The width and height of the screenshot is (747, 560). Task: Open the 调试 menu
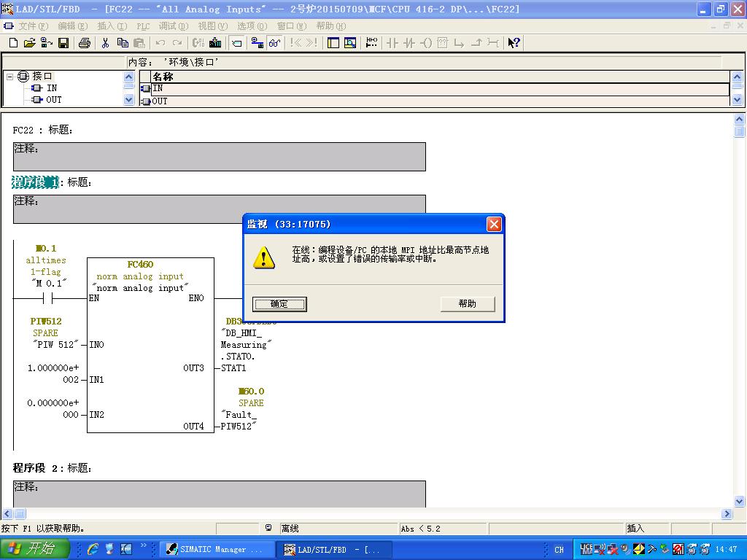click(174, 26)
